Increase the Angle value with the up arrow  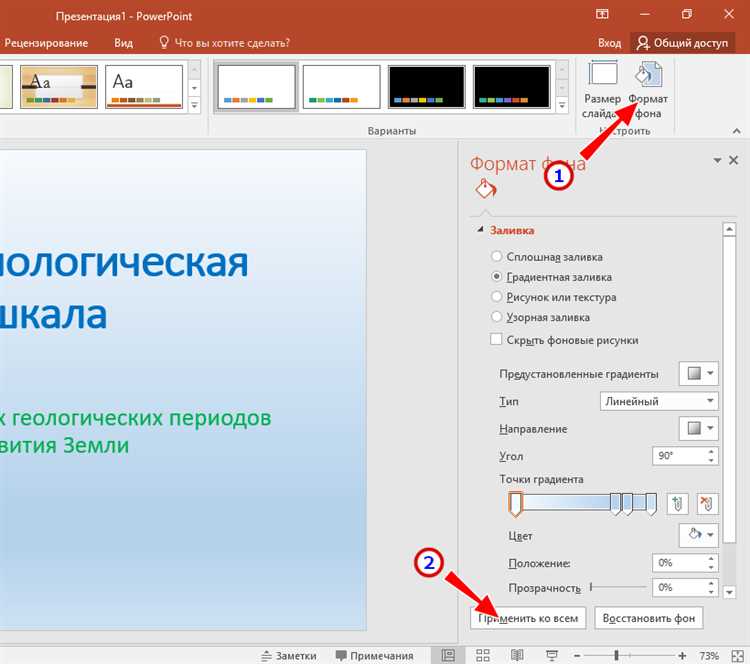click(711, 452)
